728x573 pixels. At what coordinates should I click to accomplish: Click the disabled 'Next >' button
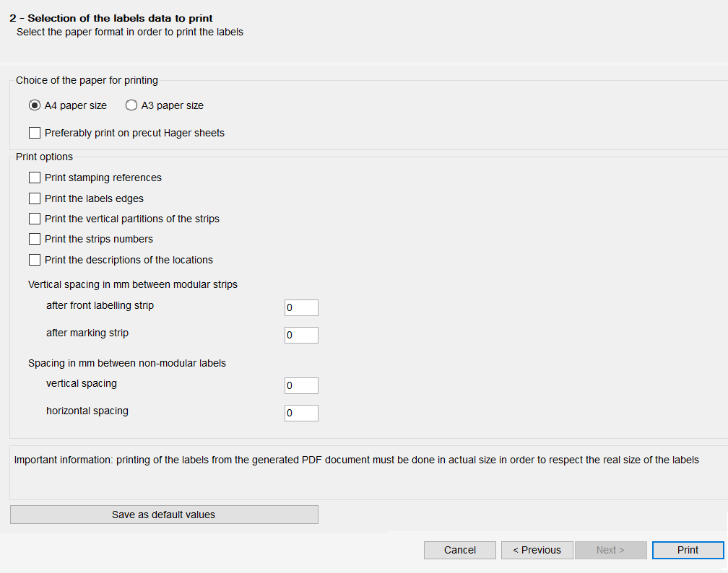pos(610,549)
